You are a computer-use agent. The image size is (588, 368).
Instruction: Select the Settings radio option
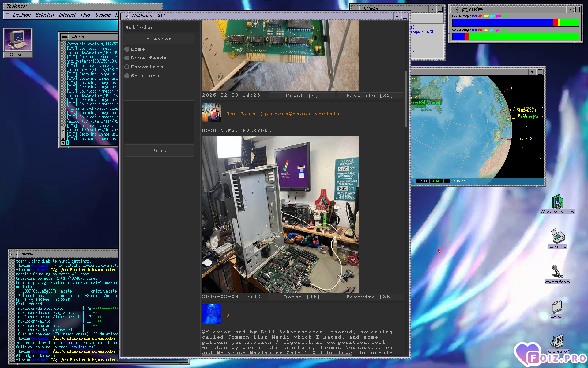coord(127,76)
